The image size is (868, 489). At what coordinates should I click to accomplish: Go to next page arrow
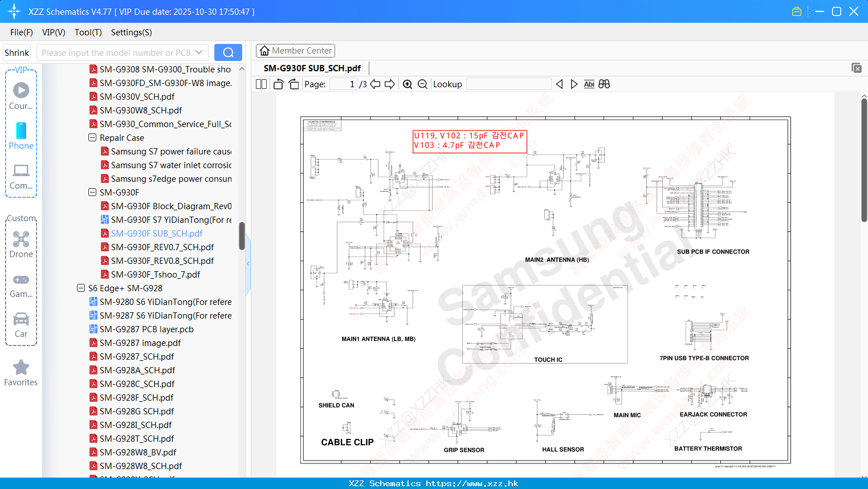(x=390, y=84)
